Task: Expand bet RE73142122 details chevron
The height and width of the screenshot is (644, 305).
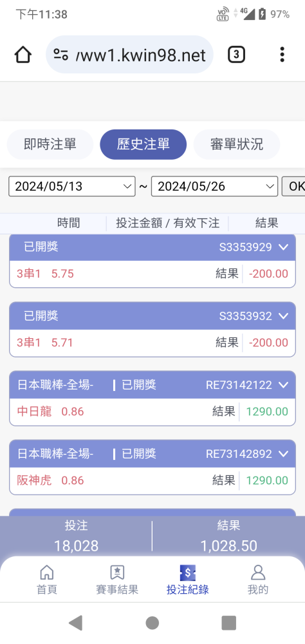Action: coord(283,385)
